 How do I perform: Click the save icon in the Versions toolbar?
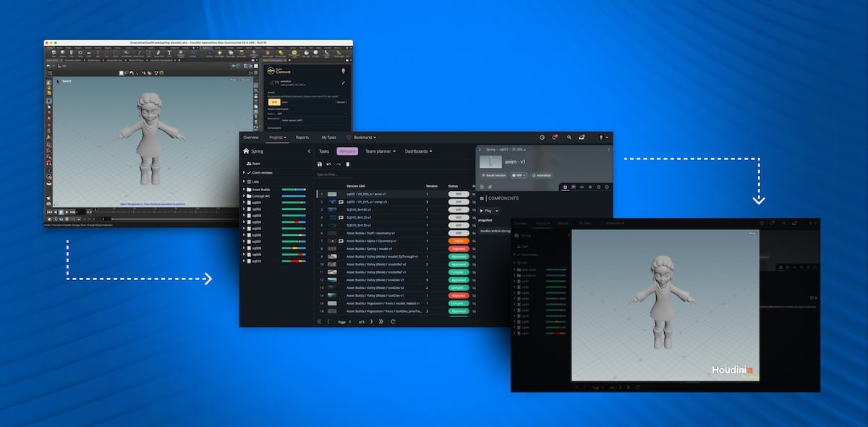(x=319, y=165)
